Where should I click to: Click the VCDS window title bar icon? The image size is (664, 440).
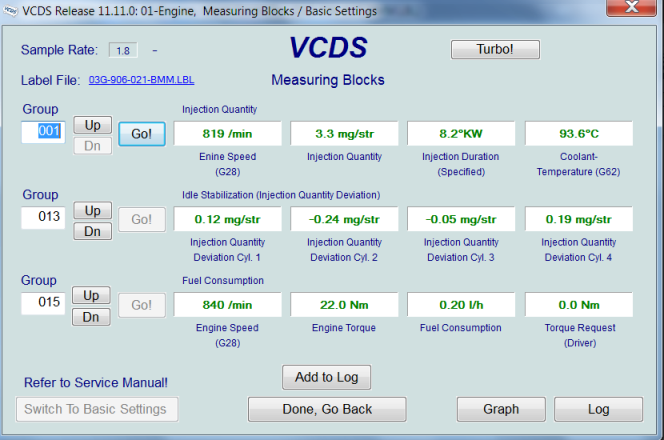point(10,10)
